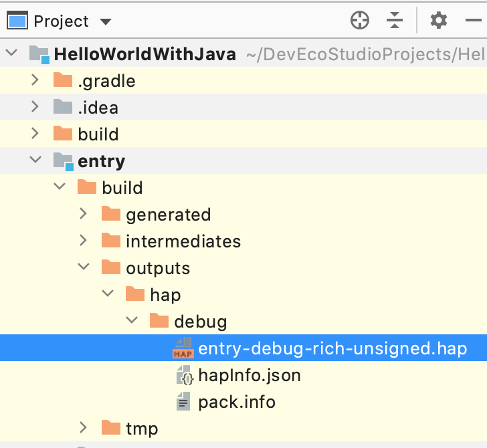Select the entry module label
The height and width of the screenshot is (448, 487).
(101, 162)
